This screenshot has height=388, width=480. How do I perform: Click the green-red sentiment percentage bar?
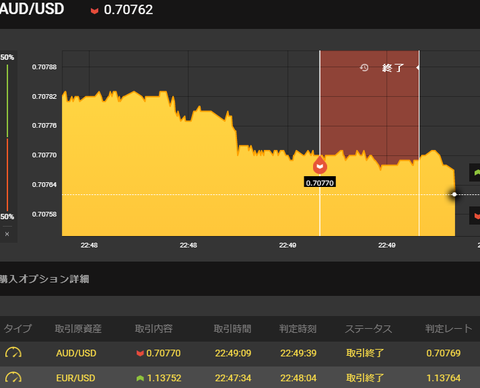coord(7,137)
